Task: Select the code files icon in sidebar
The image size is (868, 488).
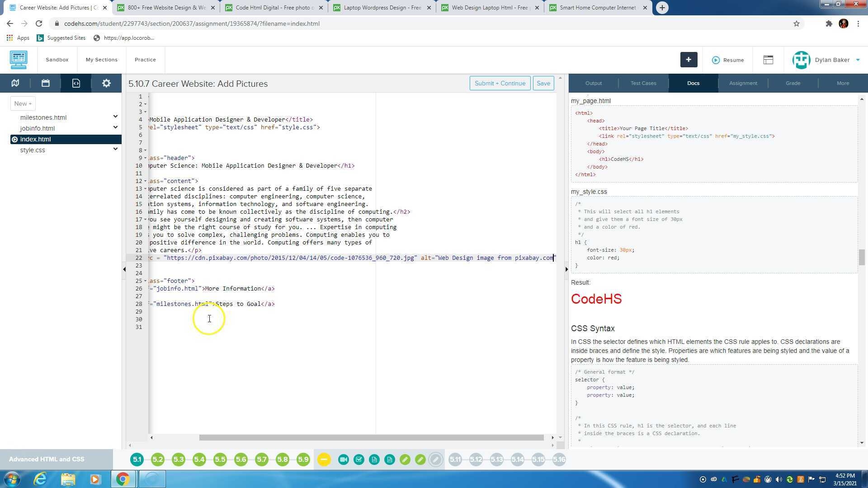Action: [x=76, y=83]
